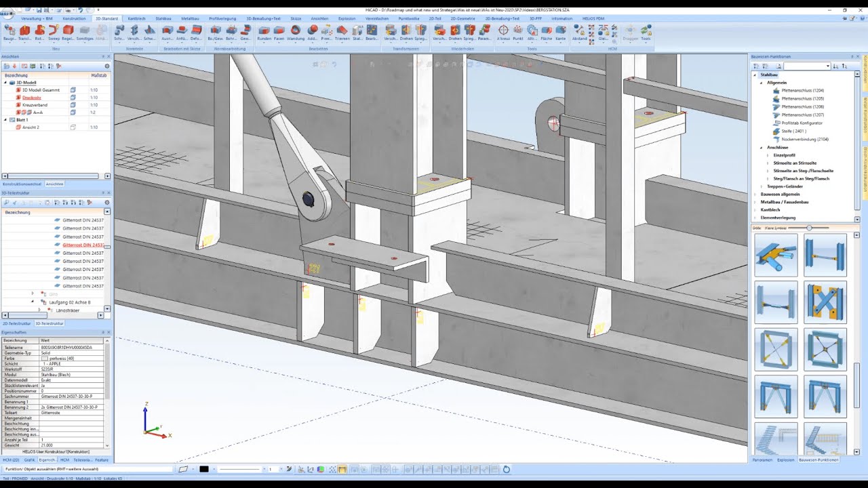Collapse the 3D-Modell tree node
Image resolution: width=868 pixels, height=488 pixels.
(5, 82)
